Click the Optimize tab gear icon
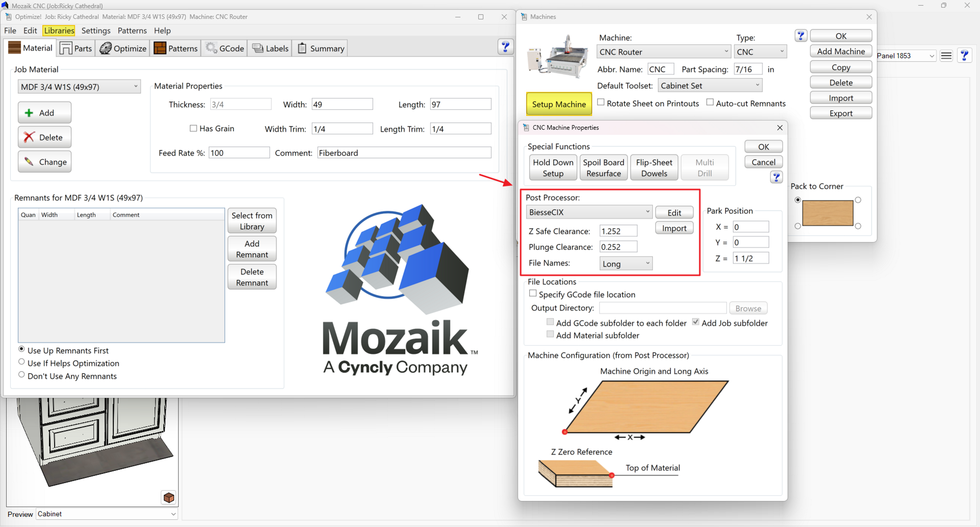 tap(105, 48)
